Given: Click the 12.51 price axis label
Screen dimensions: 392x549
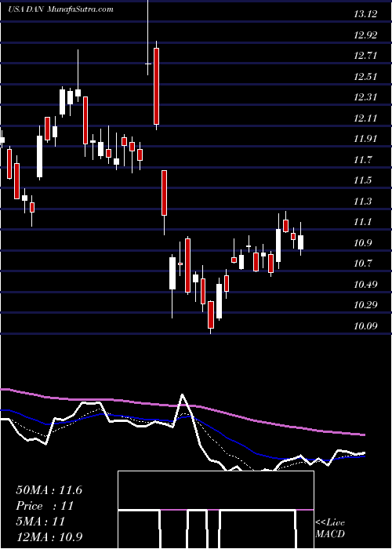Looking at the screenshot, I should point(365,77).
